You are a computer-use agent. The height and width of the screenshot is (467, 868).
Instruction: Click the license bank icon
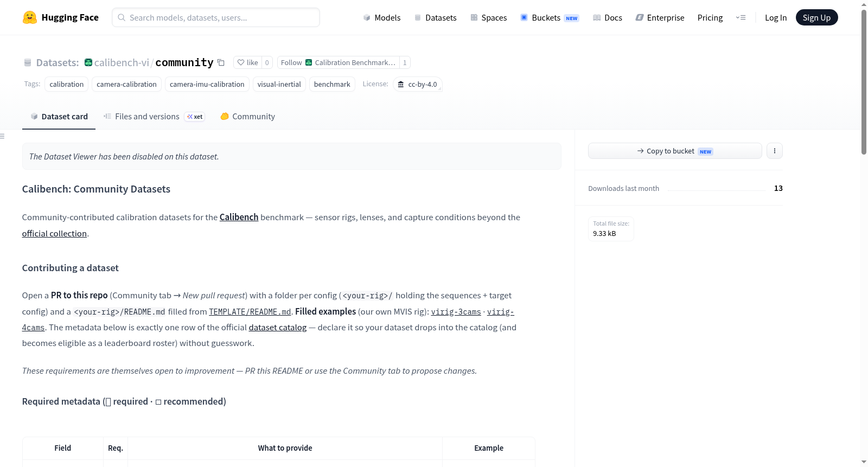coord(401,84)
